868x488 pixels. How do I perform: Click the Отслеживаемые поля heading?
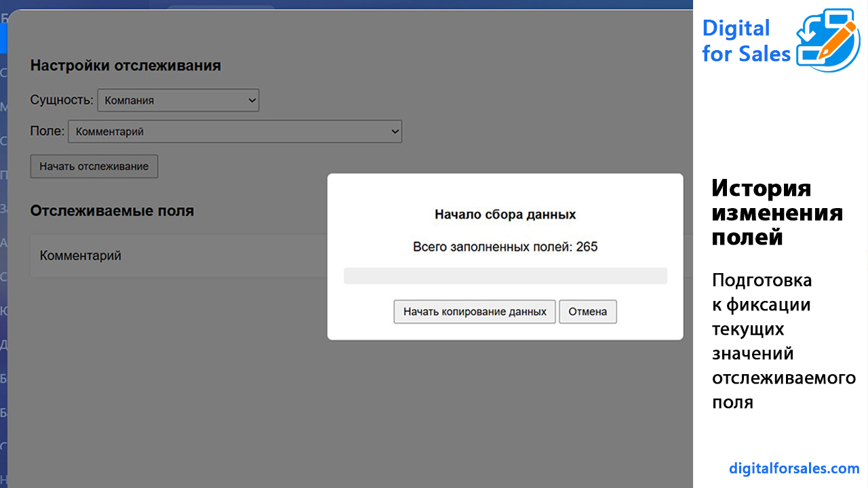click(x=112, y=211)
